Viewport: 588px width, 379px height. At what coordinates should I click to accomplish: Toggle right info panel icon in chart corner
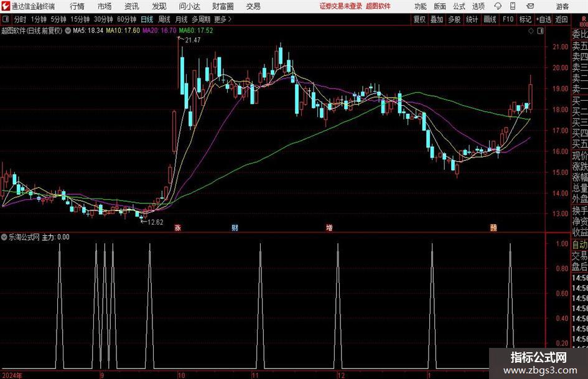(x=540, y=31)
